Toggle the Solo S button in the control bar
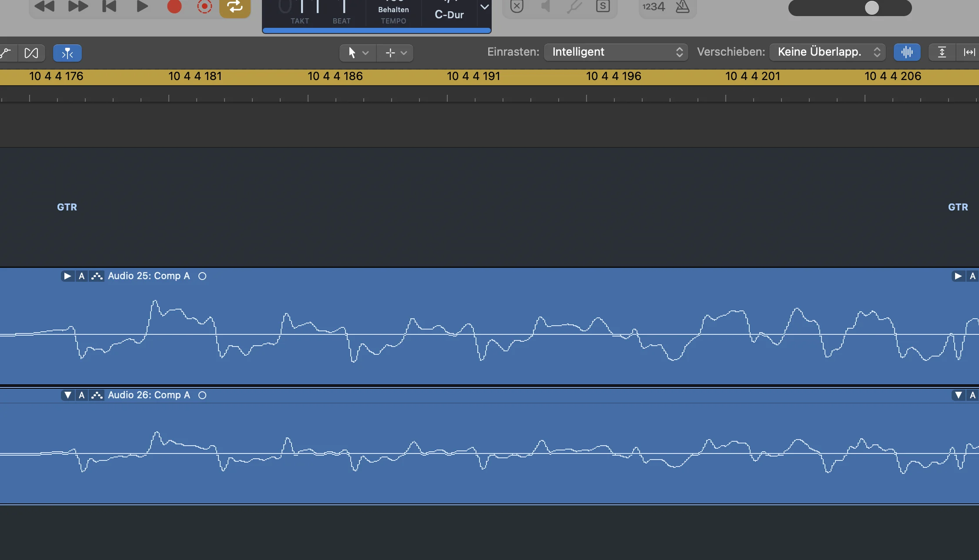The height and width of the screenshot is (560, 979). 603,6
